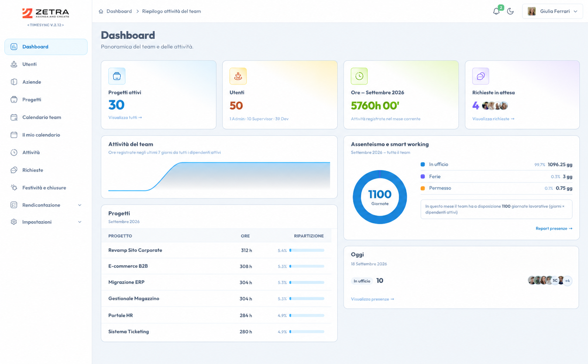Click the home icon in the breadcrumb
This screenshot has height=364, width=588.
click(x=101, y=11)
